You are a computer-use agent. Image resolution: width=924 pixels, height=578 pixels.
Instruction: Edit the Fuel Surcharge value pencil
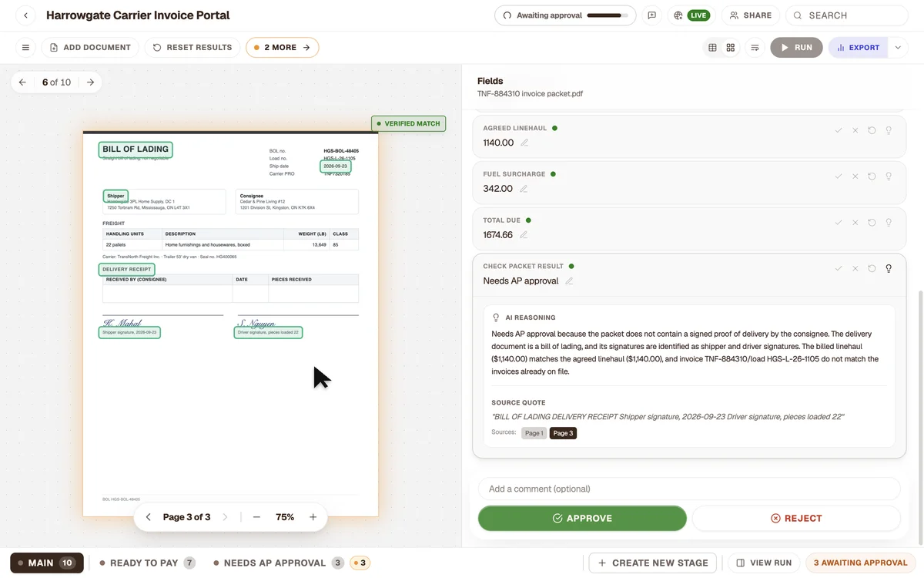pos(524,189)
